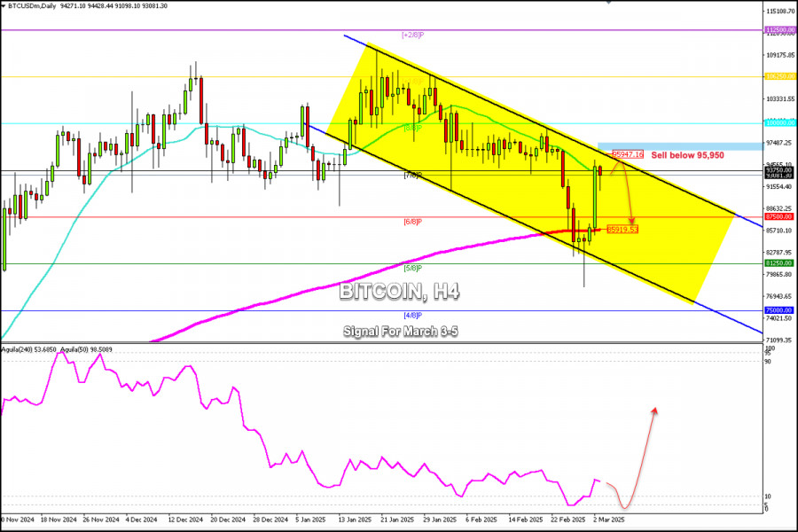Click the 109175.85 price axis value

[x=780, y=54]
